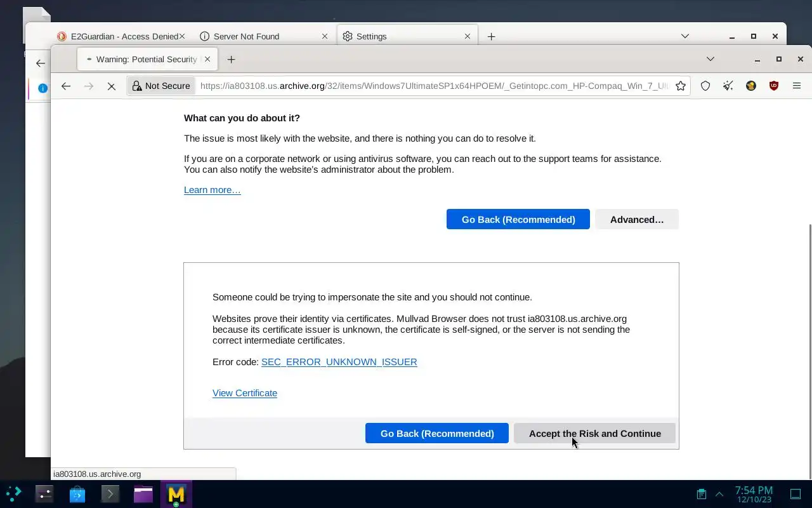The height and width of the screenshot is (508, 812).
Task: Click the back arrow in front window toolbar
Action: [66, 86]
